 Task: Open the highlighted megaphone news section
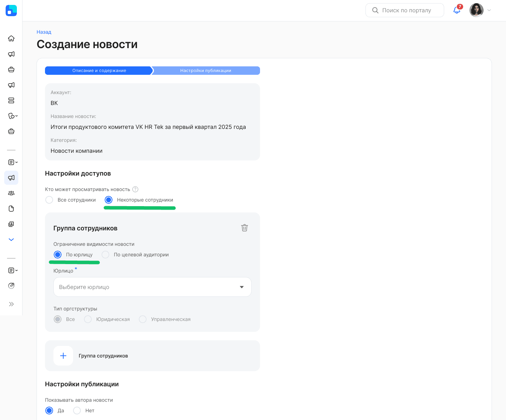[11, 178]
